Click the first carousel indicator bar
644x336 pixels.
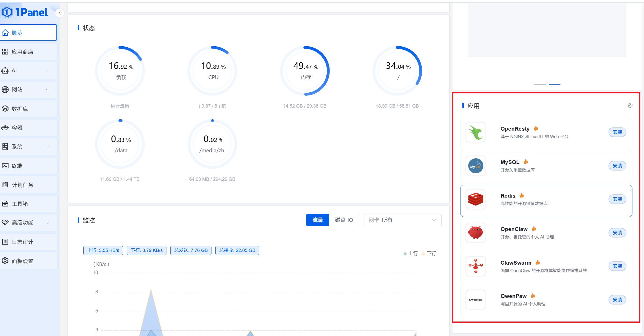tap(540, 84)
